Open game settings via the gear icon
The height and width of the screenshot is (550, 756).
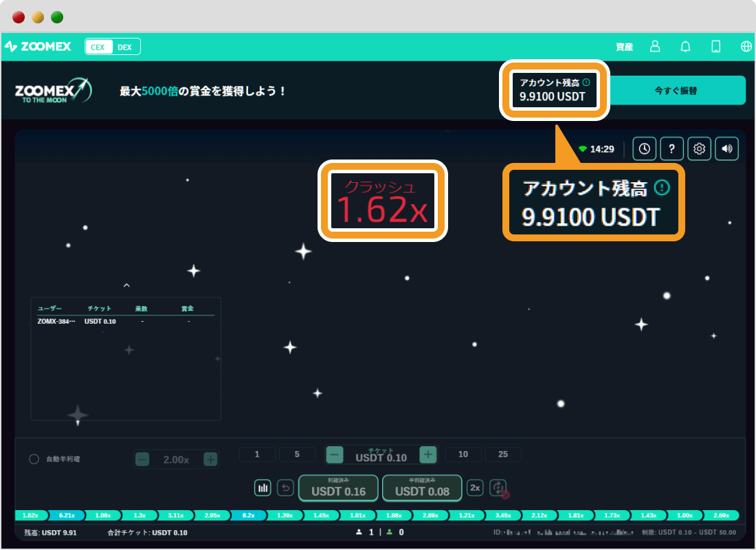coord(699,148)
